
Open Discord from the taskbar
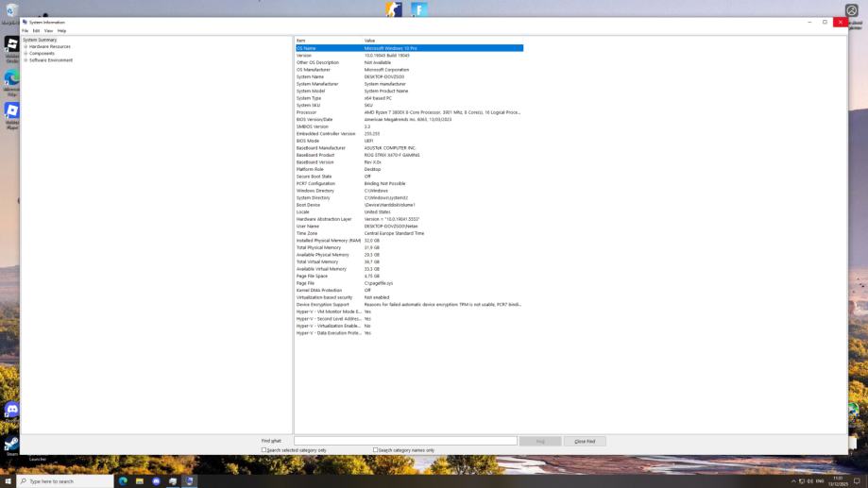tap(157, 481)
